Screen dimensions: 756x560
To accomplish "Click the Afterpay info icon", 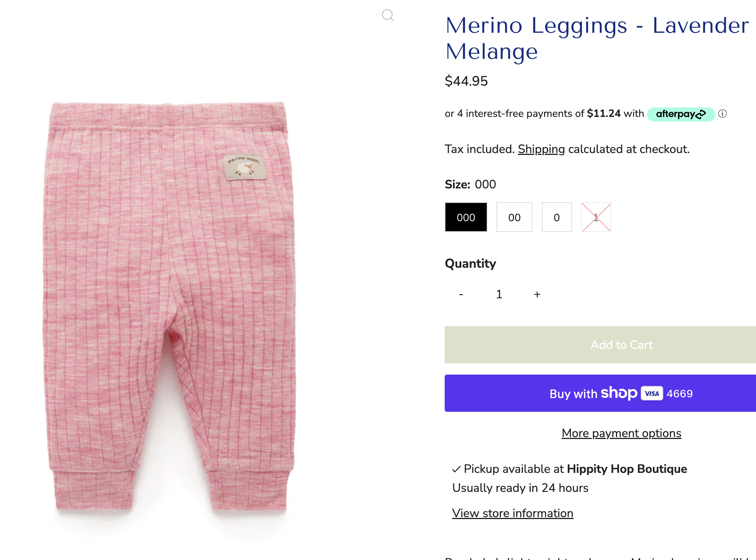I will tap(722, 114).
